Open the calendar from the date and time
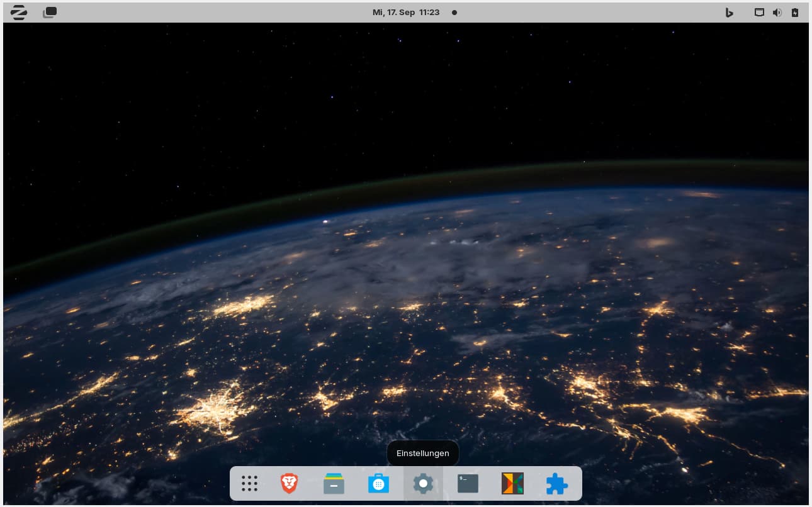 [405, 13]
